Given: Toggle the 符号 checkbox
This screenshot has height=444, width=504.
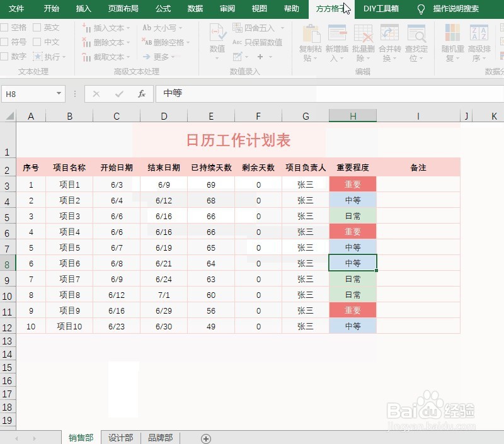Looking at the screenshot, I should coord(4,42).
